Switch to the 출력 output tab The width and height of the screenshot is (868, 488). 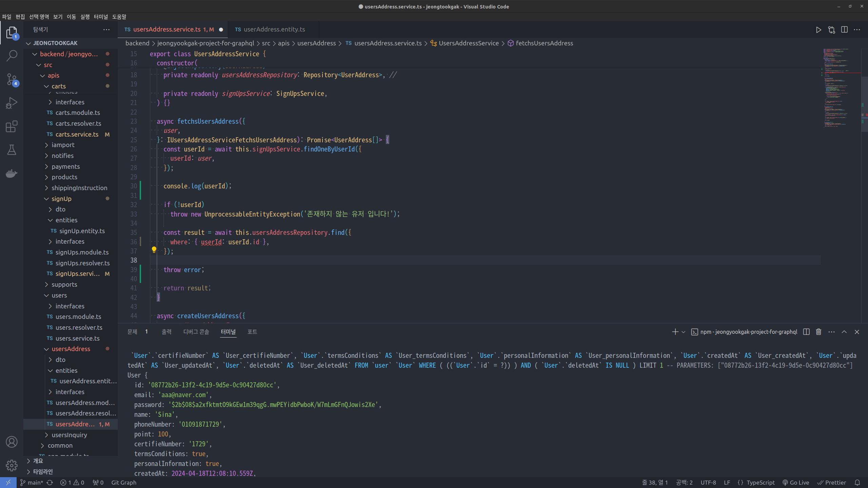pyautogui.click(x=166, y=332)
